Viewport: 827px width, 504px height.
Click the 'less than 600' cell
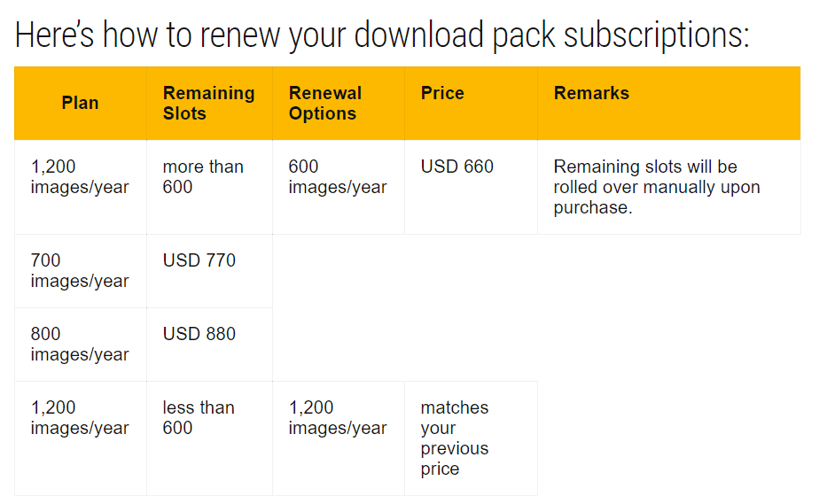click(199, 417)
